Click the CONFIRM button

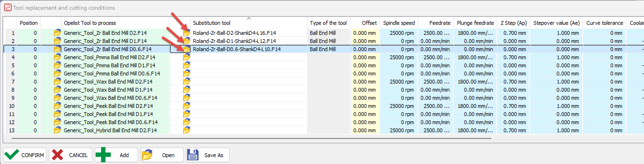click(25, 155)
